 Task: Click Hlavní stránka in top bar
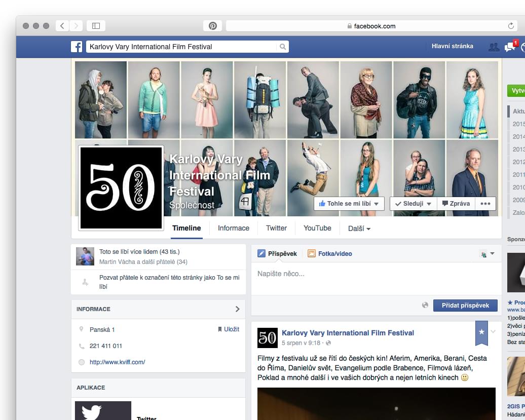453,46
